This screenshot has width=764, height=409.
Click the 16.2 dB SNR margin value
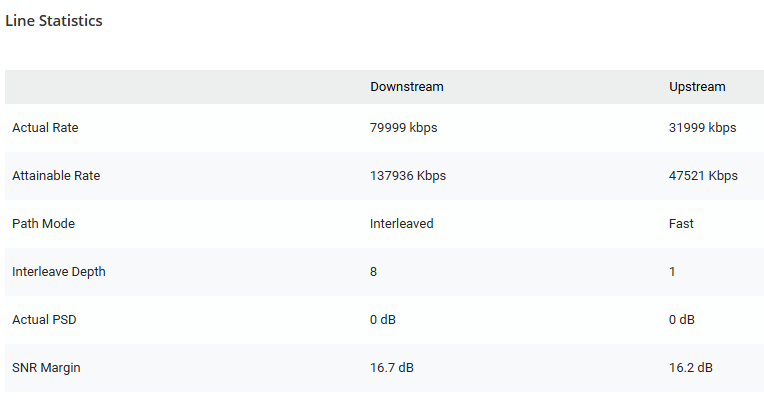click(x=691, y=368)
